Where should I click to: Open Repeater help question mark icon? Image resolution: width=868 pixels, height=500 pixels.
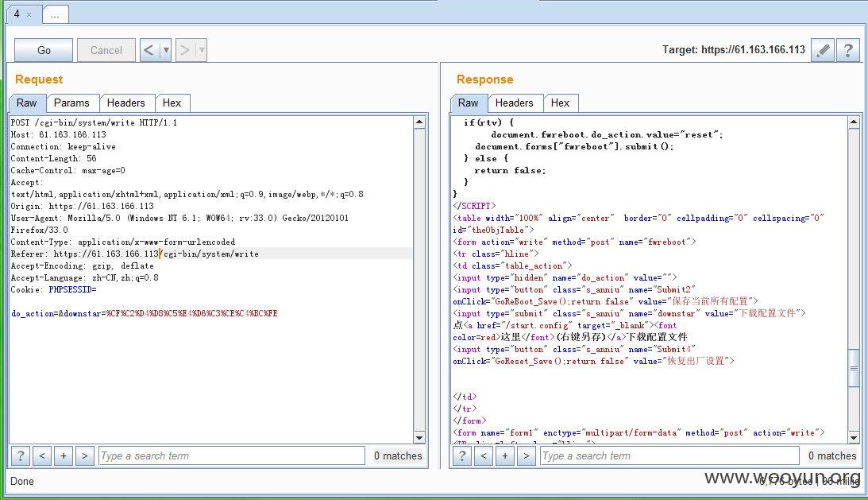coord(847,50)
